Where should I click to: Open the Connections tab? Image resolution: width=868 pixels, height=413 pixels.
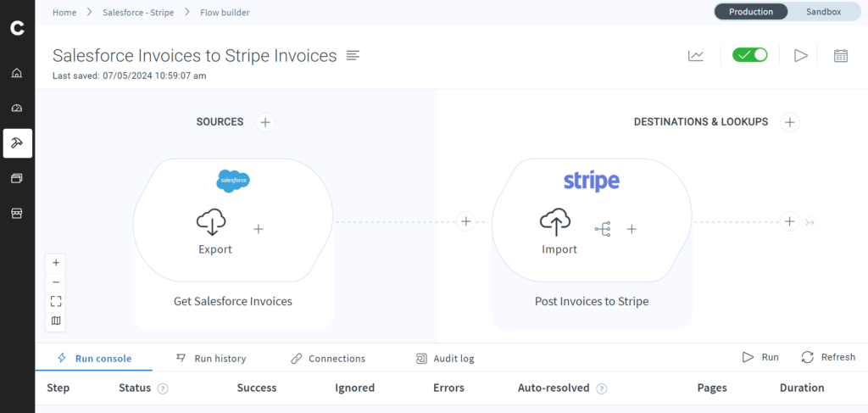coord(328,358)
